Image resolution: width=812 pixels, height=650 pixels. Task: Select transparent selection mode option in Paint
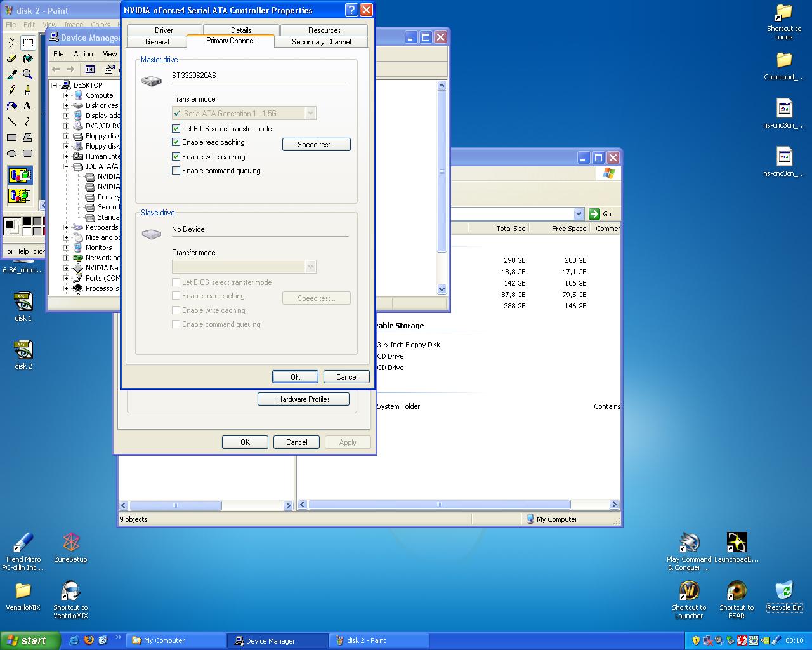pos(20,195)
